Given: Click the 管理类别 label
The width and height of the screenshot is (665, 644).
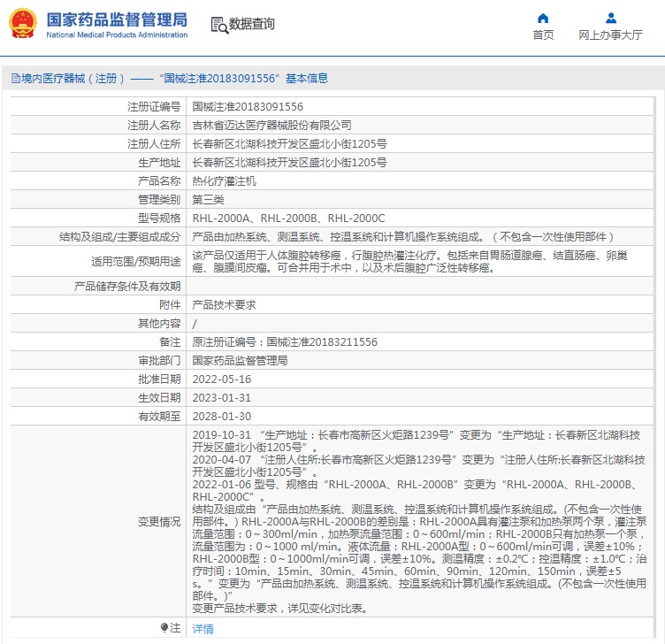Looking at the screenshot, I should [159, 199].
